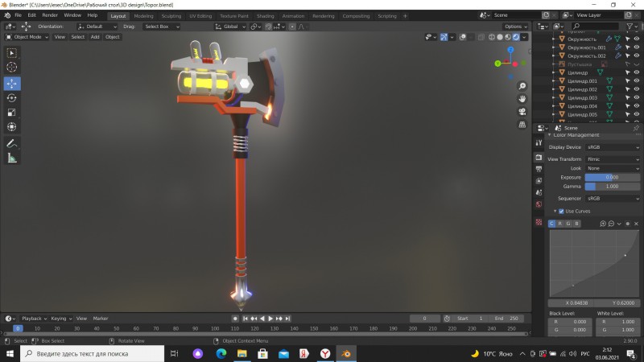Image resolution: width=644 pixels, height=362 pixels.
Task: Hide Окружность.001 with eye icon
Action: pyautogui.click(x=637, y=47)
